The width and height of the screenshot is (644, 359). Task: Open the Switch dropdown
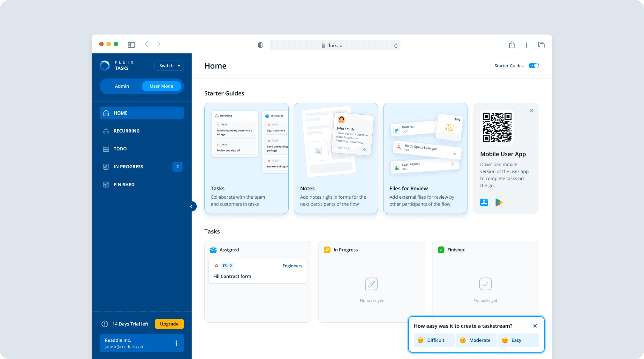click(169, 66)
